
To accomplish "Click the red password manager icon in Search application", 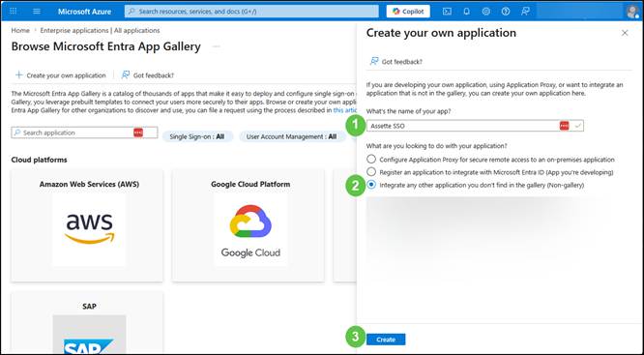I will (x=138, y=133).
